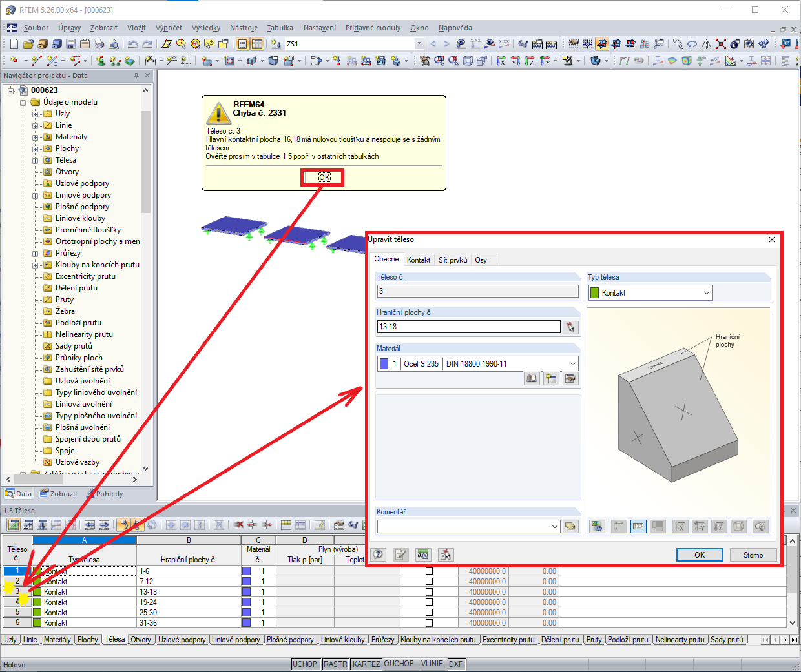Screen dimensions: 801x672
Task: Tick the checkbox in body row 13-18
Action: 430,592
